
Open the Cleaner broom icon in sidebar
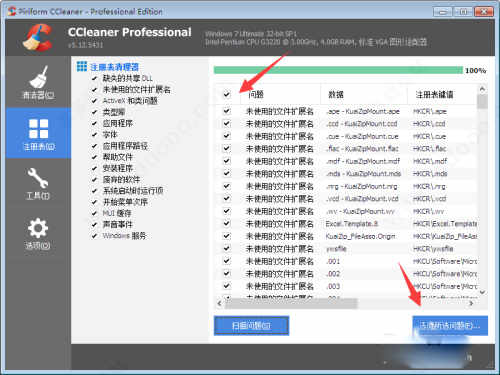tap(38, 77)
